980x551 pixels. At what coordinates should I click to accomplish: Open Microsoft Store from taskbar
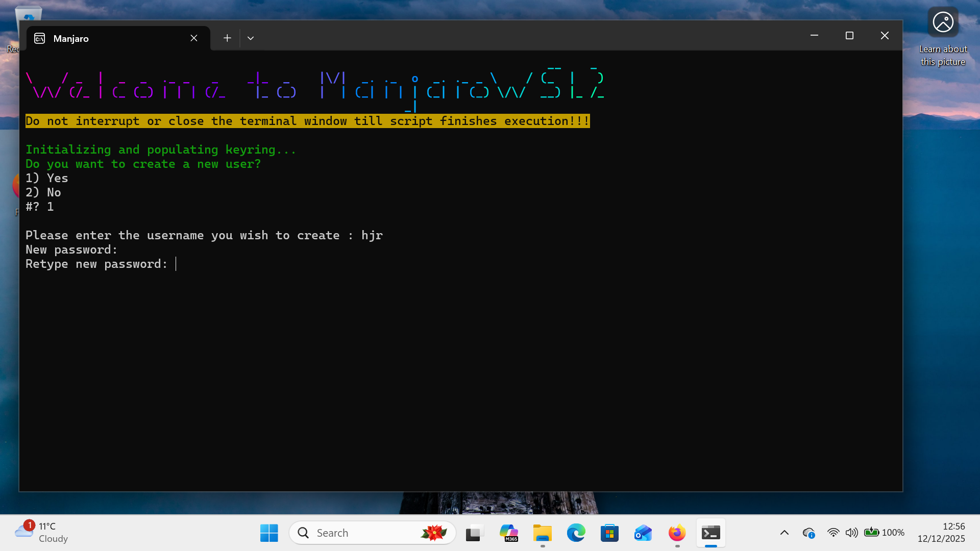(609, 533)
